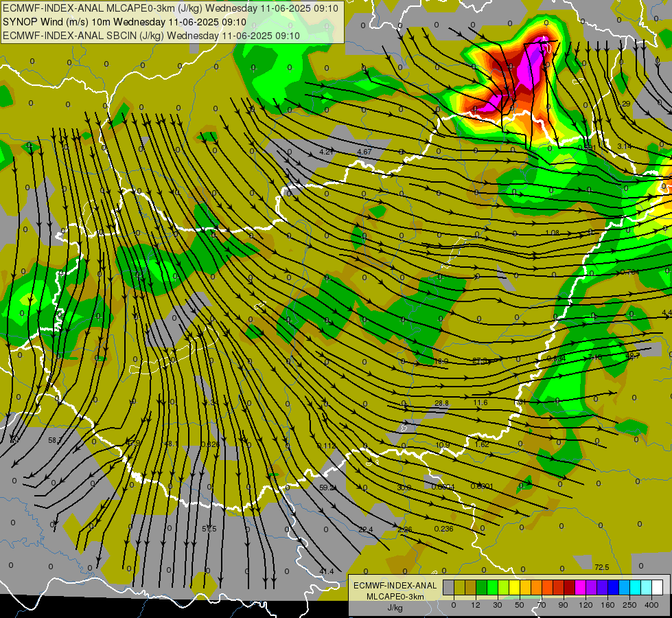The height and width of the screenshot is (618, 672).
Task: Click the legend scale label 120
Action: click(586, 605)
